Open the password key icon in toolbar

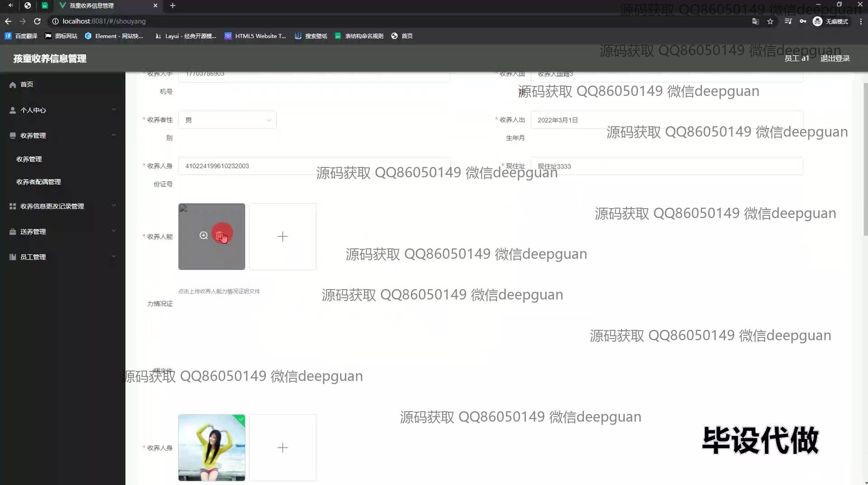[803, 21]
